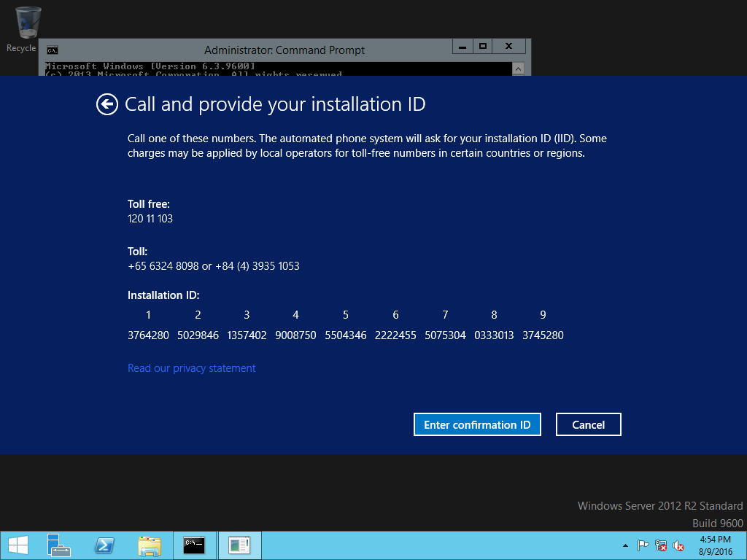747x560 pixels.
Task: Cancel the phone activation dialog
Action: tap(588, 424)
